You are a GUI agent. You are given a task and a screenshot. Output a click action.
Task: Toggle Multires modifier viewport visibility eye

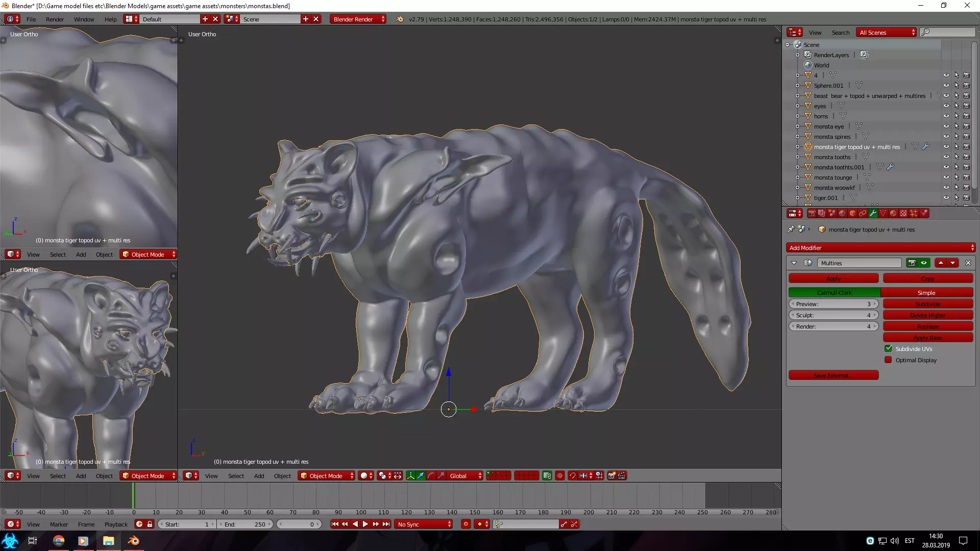click(x=924, y=263)
